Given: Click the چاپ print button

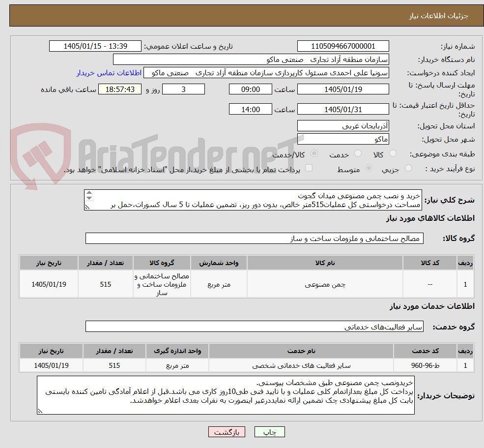Looking at the screenshot, I should pos(269,432).
